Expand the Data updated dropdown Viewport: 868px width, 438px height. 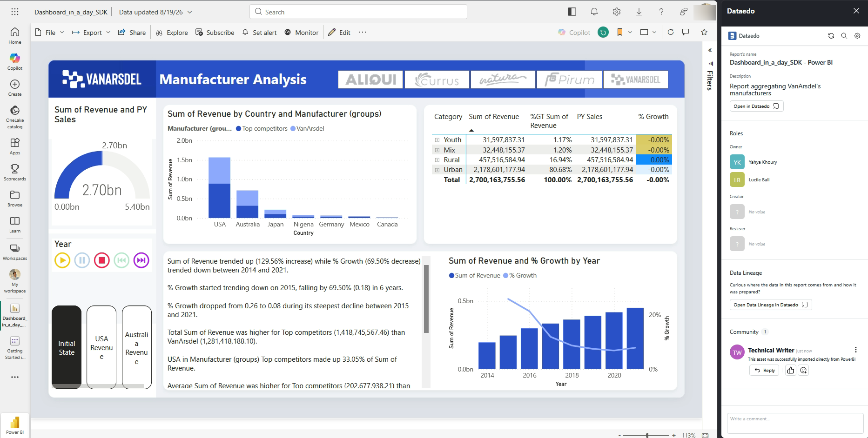[189, 12]
